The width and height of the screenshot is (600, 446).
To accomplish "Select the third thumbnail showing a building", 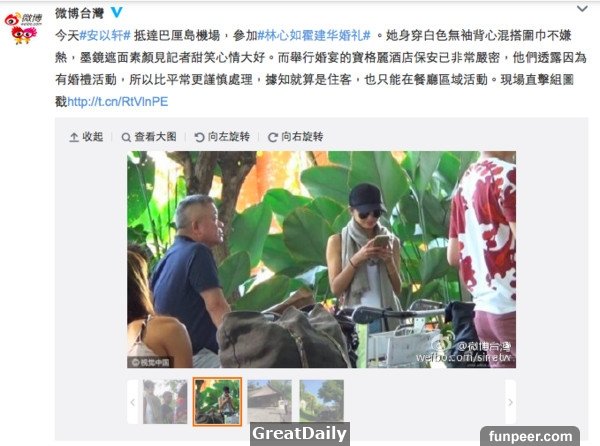I will 269,401.
